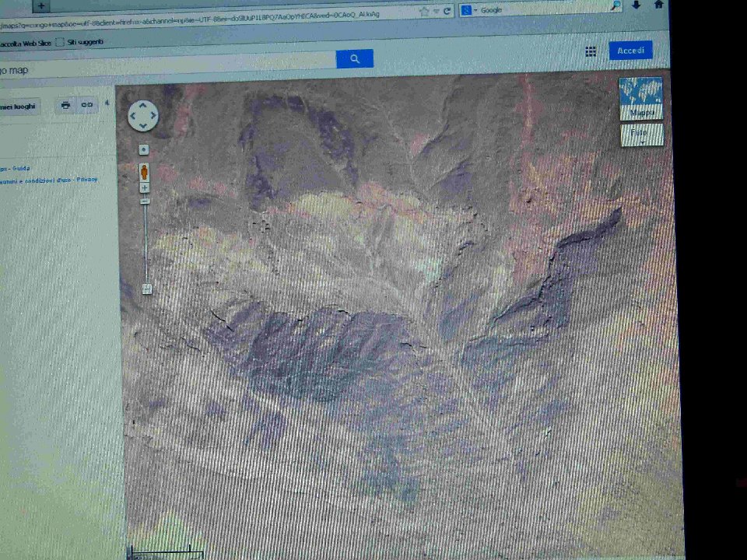Viewport: 747px width, 560px height.
Task: Click the zoom slider handle
Action: tap(146, 289)
